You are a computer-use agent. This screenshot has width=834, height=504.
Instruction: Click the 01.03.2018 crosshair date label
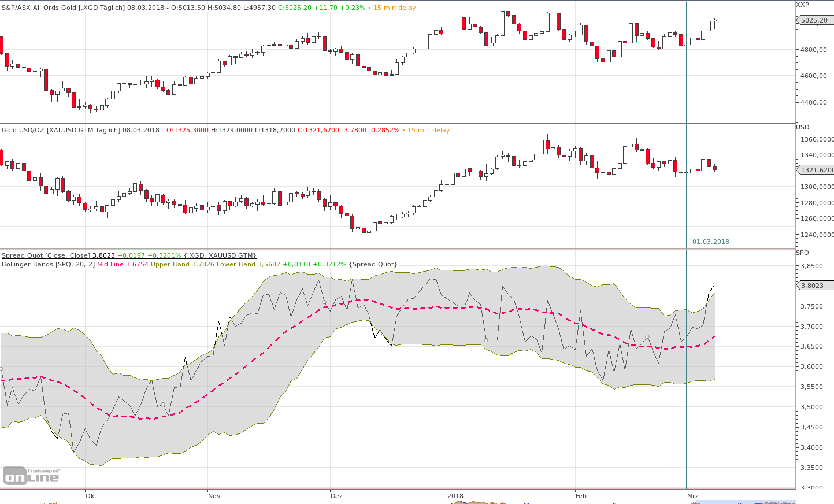711,242
